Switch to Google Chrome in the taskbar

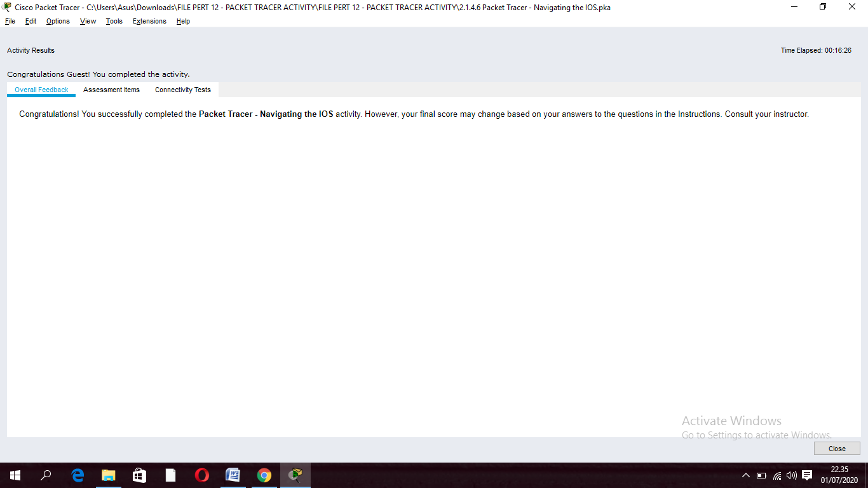point(264,475)
